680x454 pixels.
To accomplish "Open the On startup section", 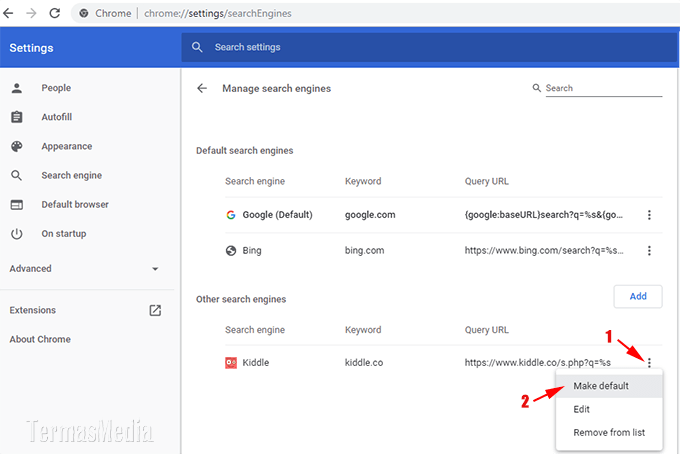I will point(64,234).
